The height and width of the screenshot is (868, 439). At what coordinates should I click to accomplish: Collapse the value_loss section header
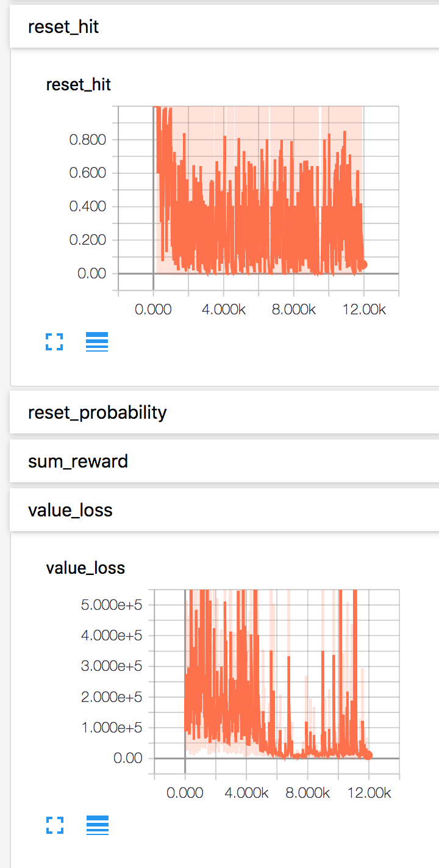click(x=224, y=510)
